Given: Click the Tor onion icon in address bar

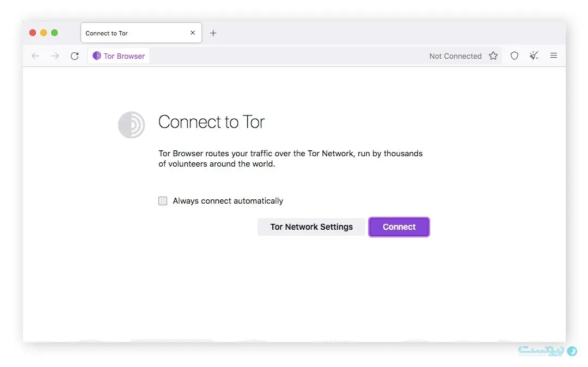Looking at the screenshot, I should (x=97, y=56).
